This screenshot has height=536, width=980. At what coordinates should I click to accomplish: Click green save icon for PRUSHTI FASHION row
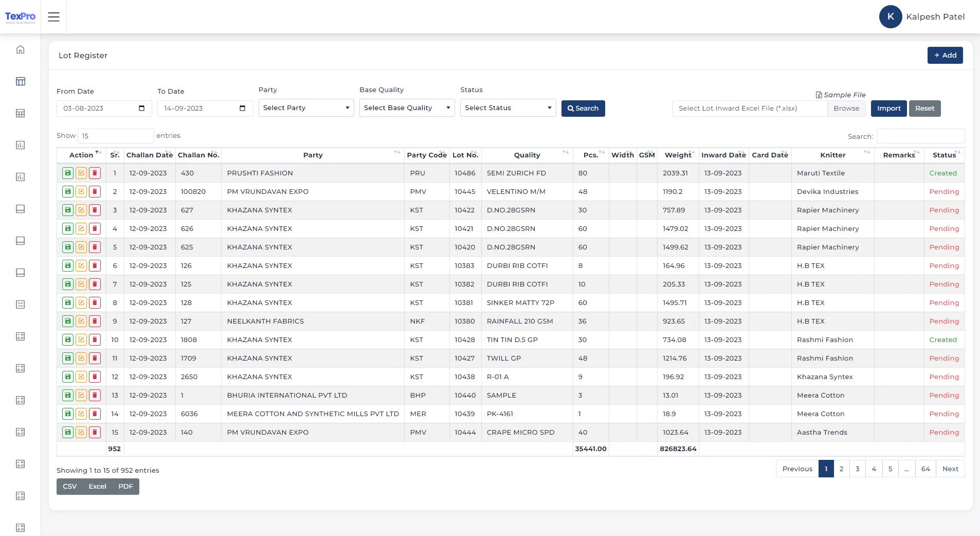click(x=68, y=173)
